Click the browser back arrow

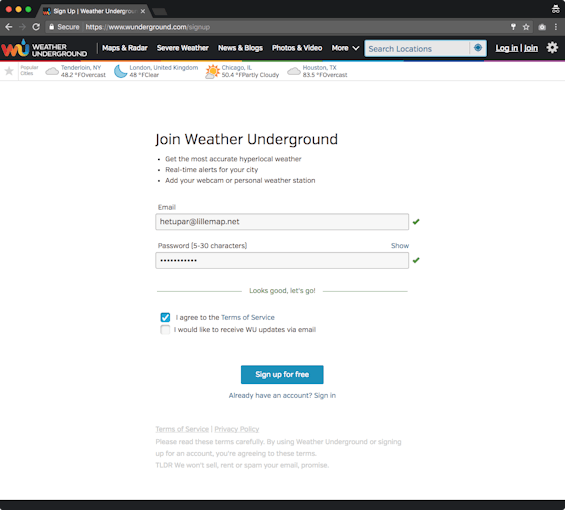click(x=9, y=27)
